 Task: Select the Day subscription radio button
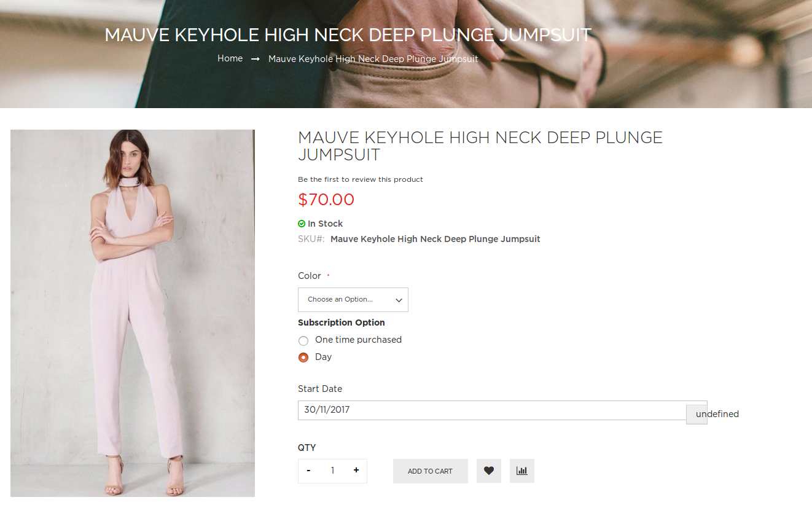pos(303,358)
